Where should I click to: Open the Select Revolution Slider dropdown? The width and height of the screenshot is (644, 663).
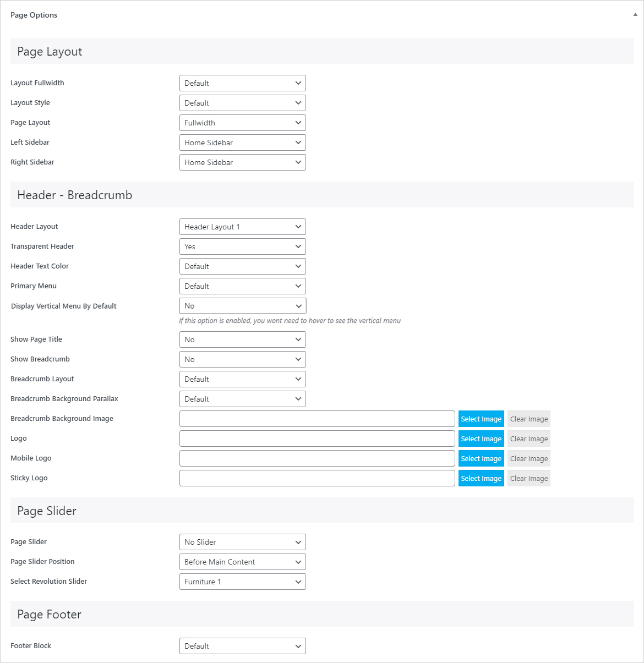pos(242,582)
